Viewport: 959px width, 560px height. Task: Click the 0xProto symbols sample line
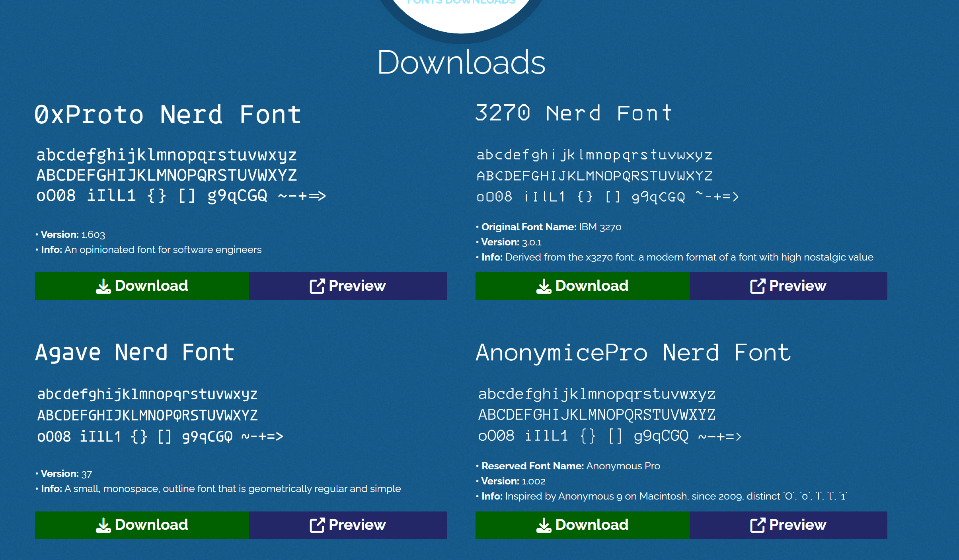click(x=181, y=196)
